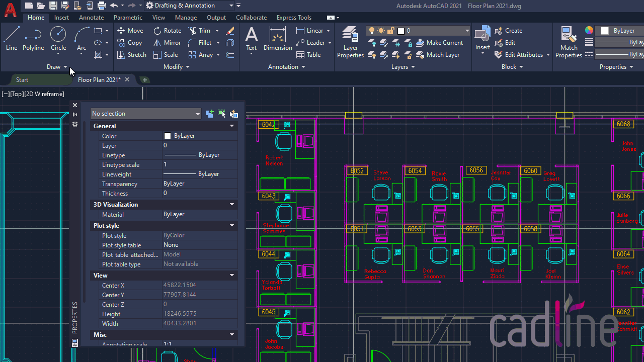Open the No selection dropdown
This screenshot has height=362, width=644.
146,114
